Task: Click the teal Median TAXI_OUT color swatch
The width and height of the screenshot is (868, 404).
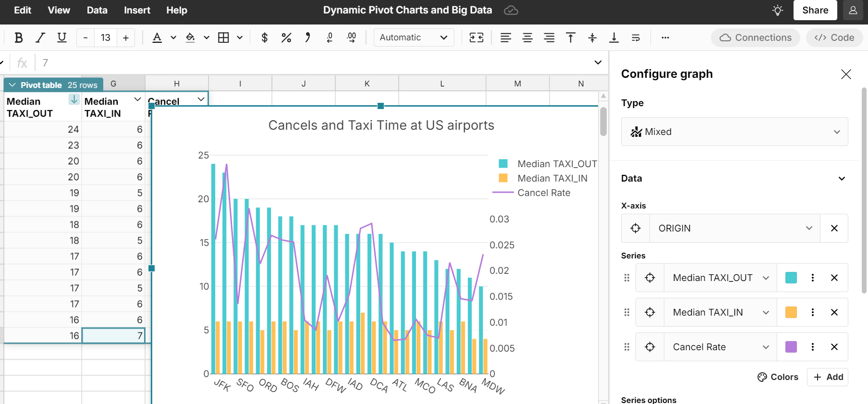Action: coord(791,278)
